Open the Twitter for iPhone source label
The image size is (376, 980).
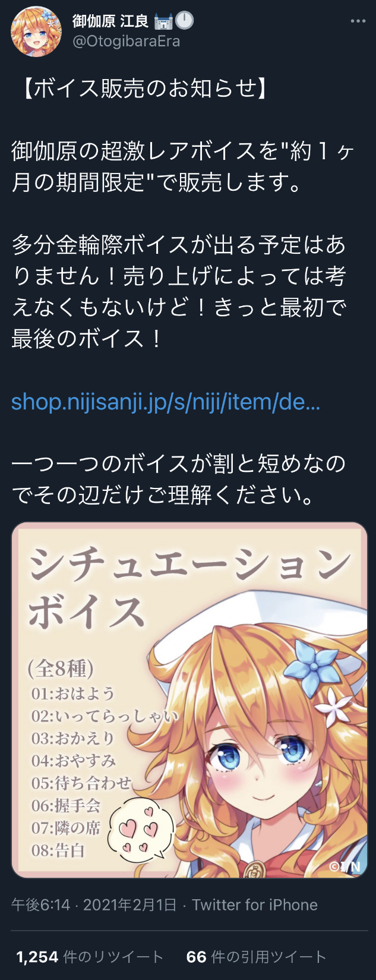(255, 905)
